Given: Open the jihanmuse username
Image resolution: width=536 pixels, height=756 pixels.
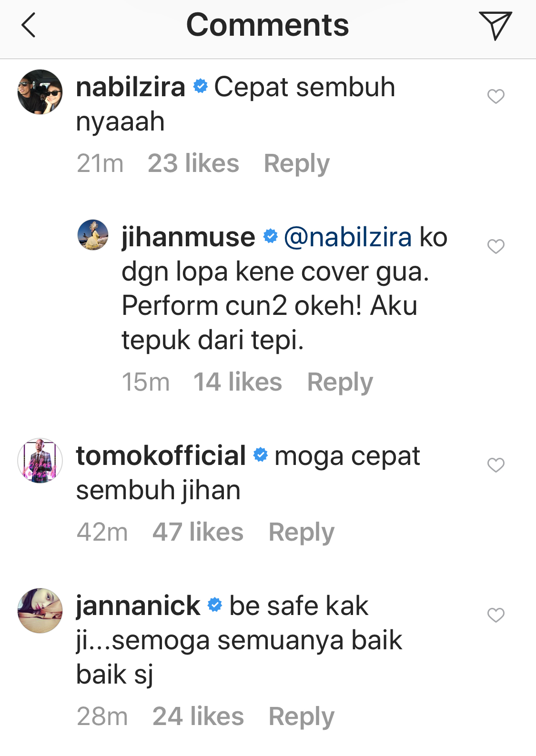Looking at the screenshot, I should (x=188, y=237).
